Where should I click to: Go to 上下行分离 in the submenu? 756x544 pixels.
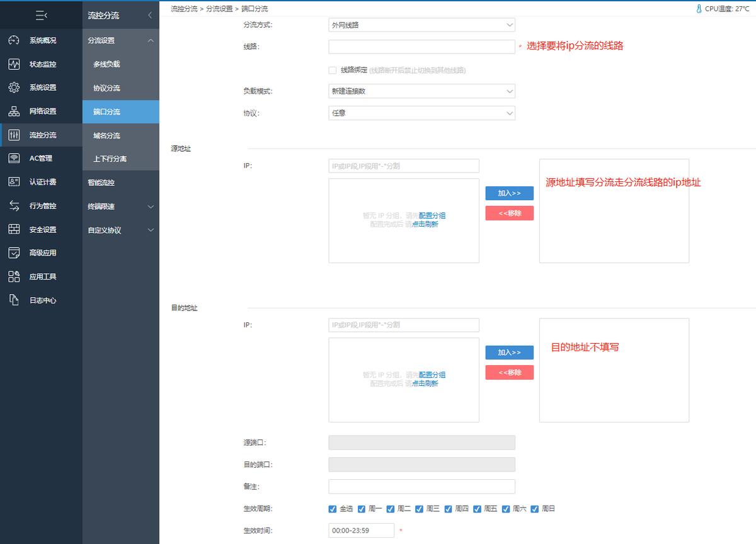click(x=110, y=159)
